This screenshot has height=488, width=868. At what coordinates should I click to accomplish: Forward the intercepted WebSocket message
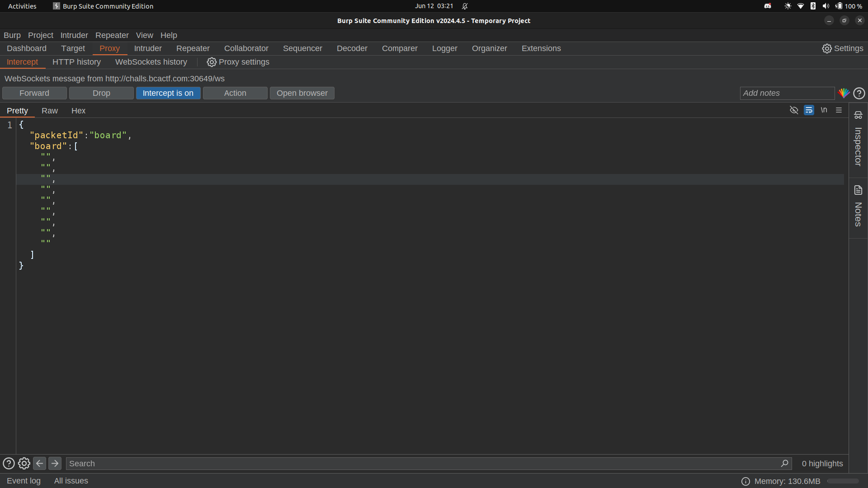tap(34, 93)
